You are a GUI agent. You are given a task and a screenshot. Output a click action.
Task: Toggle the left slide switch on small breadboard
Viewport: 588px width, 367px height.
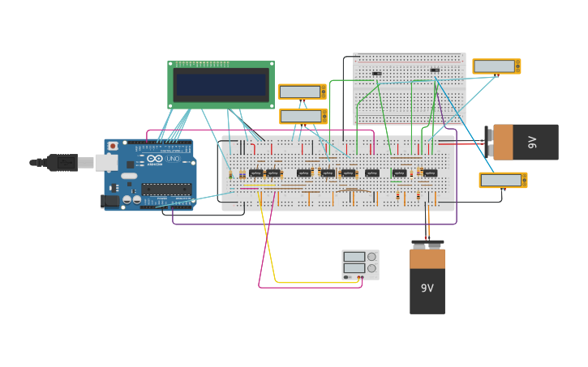click(x=376, y=74)
